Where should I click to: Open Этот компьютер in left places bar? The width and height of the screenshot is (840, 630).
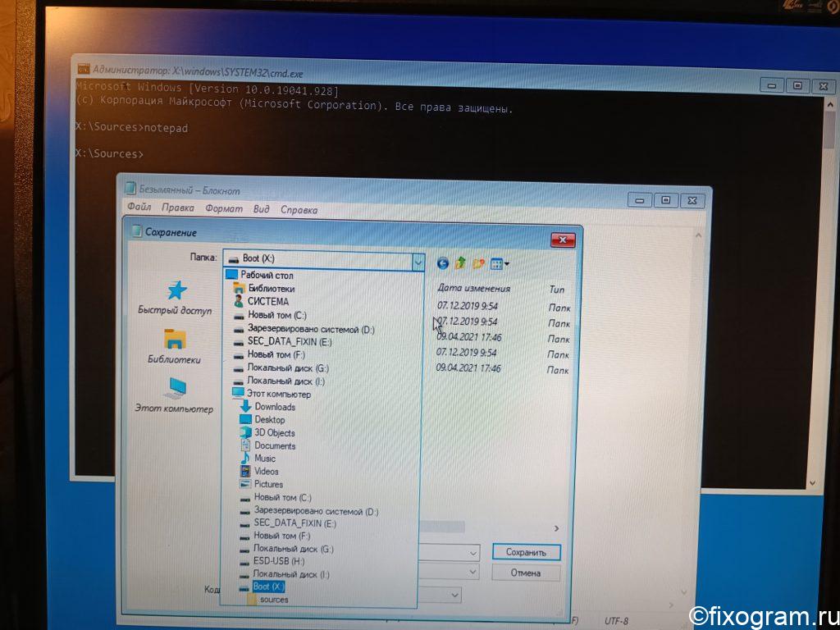(174, 395)
